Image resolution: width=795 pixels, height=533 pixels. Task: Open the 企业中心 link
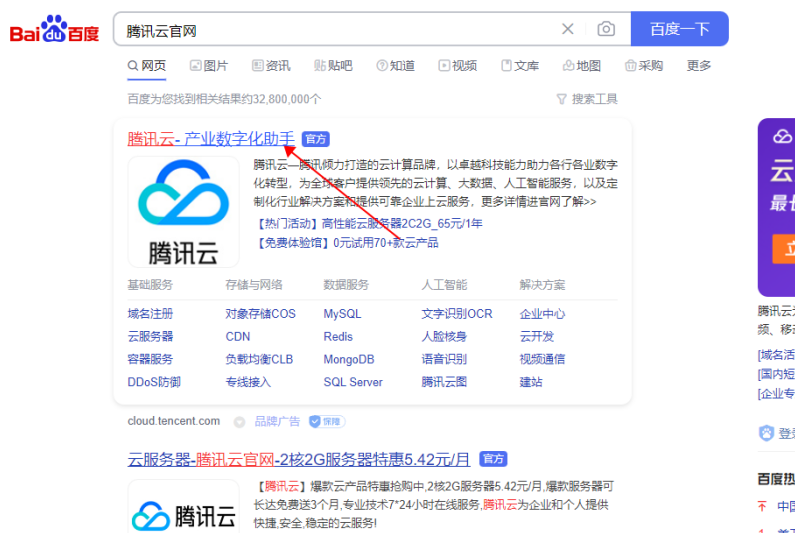click(x=543, y=314)
